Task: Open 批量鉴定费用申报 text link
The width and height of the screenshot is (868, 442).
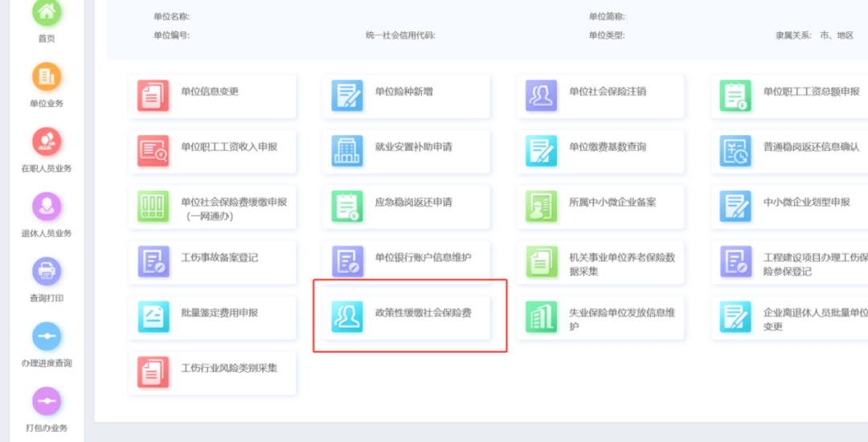Action: point(219,313)
